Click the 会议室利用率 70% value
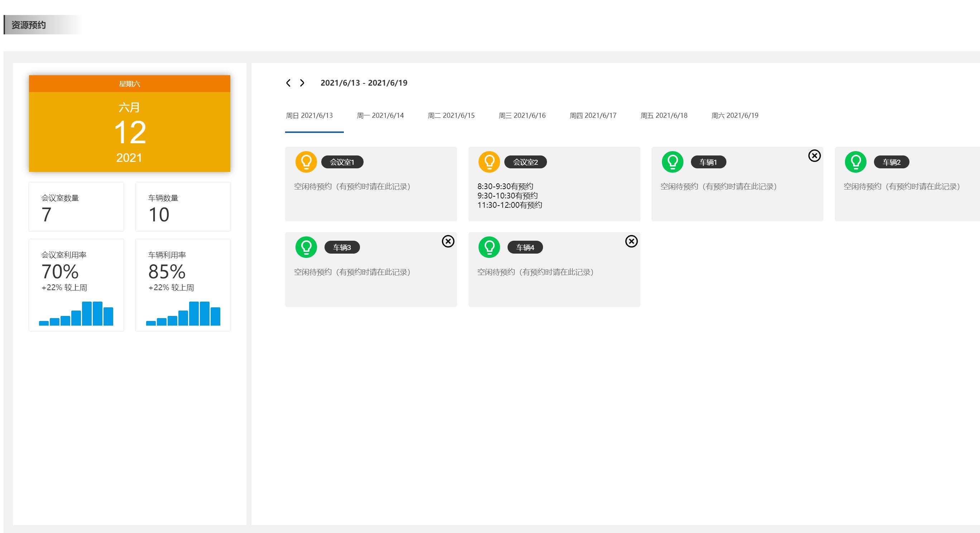Image resolution: width=980 pixels, height=533 pixels. pos(60,272)
